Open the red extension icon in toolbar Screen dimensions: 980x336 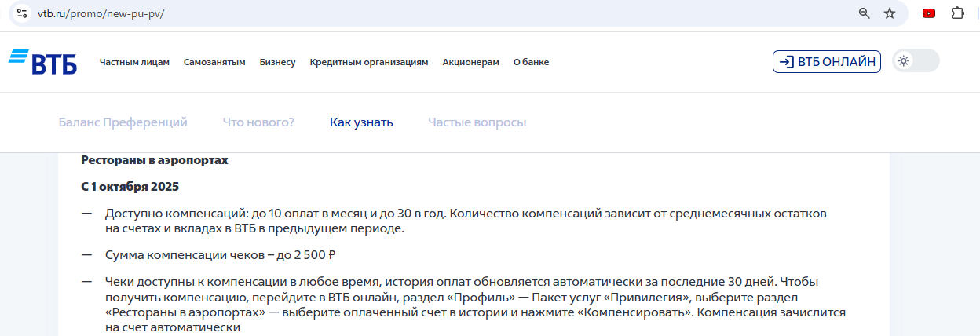[x=929, y=13]
